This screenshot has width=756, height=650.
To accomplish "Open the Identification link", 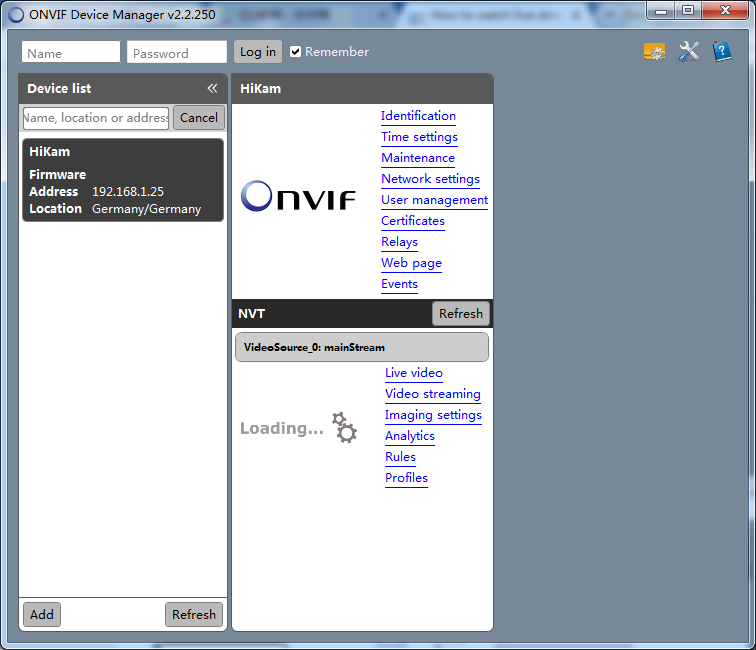I will pyautogui.click(x=418, y=116).
